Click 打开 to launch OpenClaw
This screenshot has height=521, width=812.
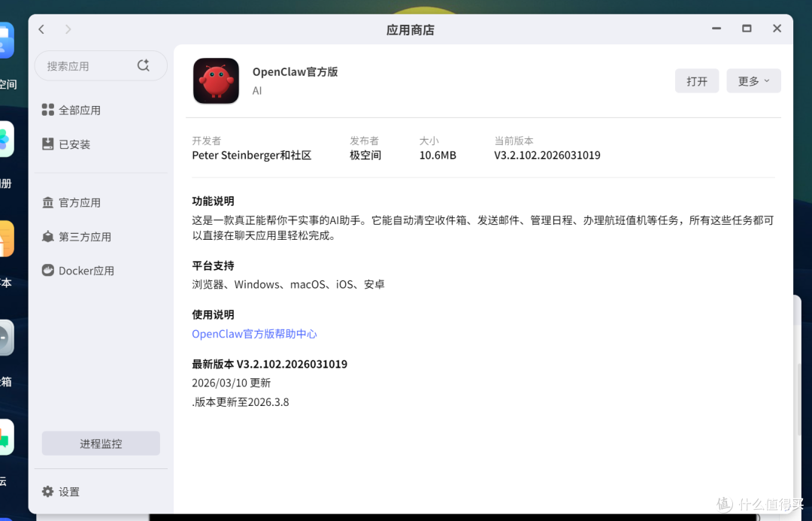[x=697, y=80]
